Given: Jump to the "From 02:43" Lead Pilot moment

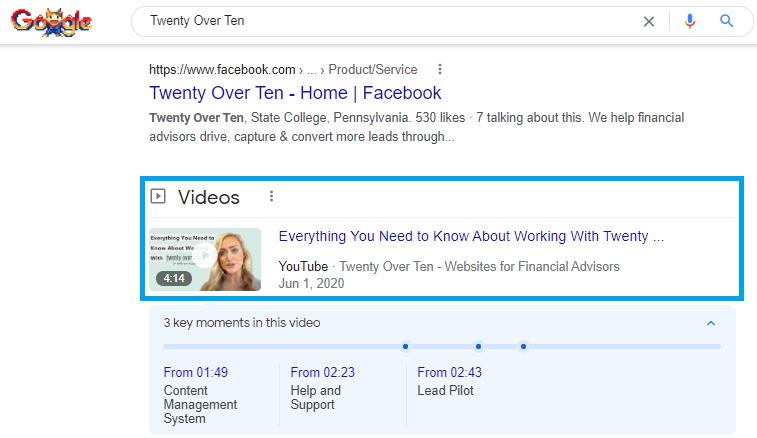Looking at the screenshot, I should [450, 373].
